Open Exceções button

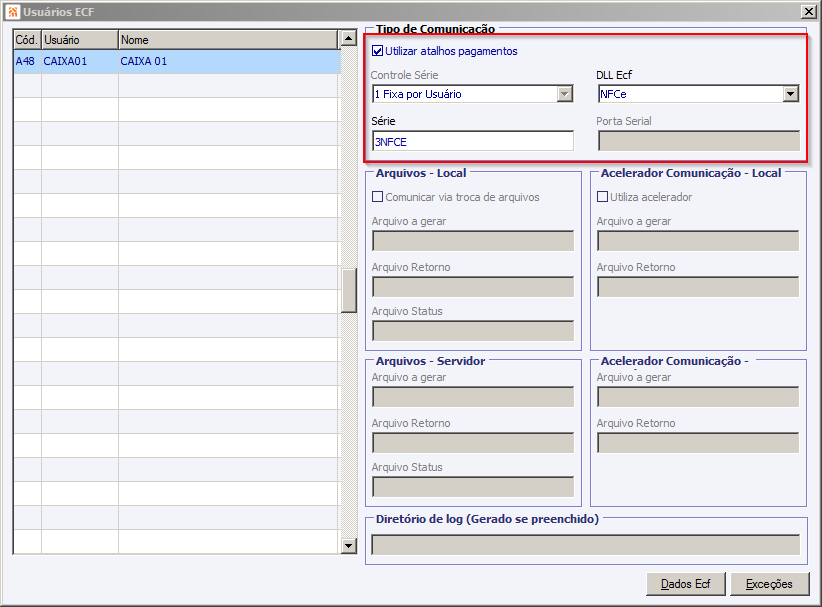pyautogui.click(x=770, y=584)
